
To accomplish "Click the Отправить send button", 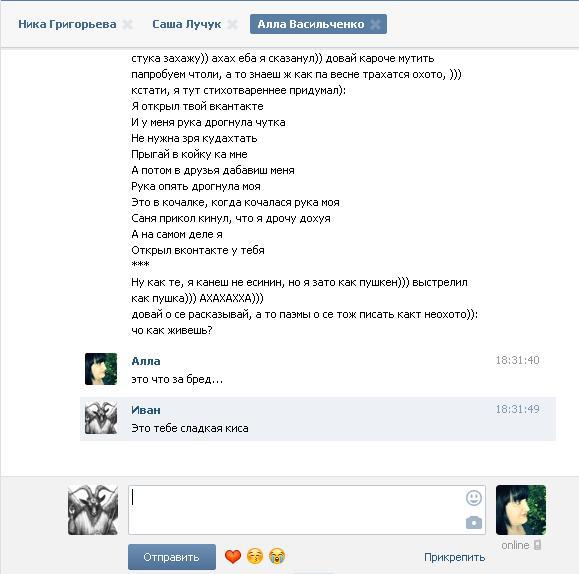I will [172, 557].
